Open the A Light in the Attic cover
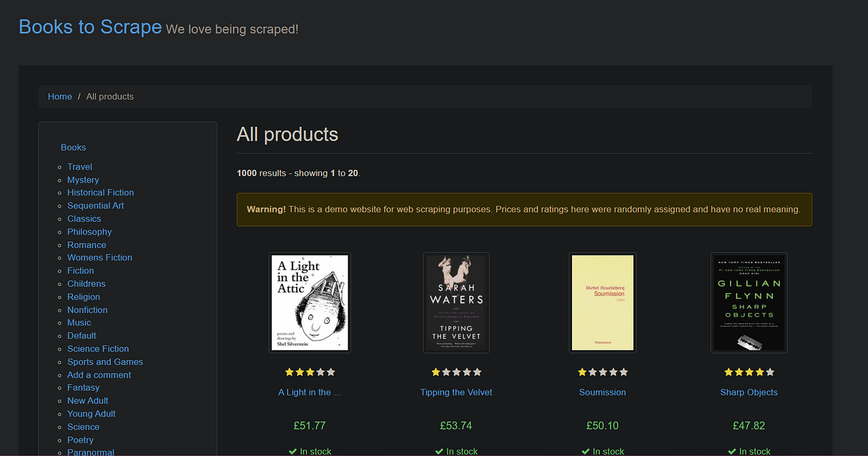 point(310,303)
